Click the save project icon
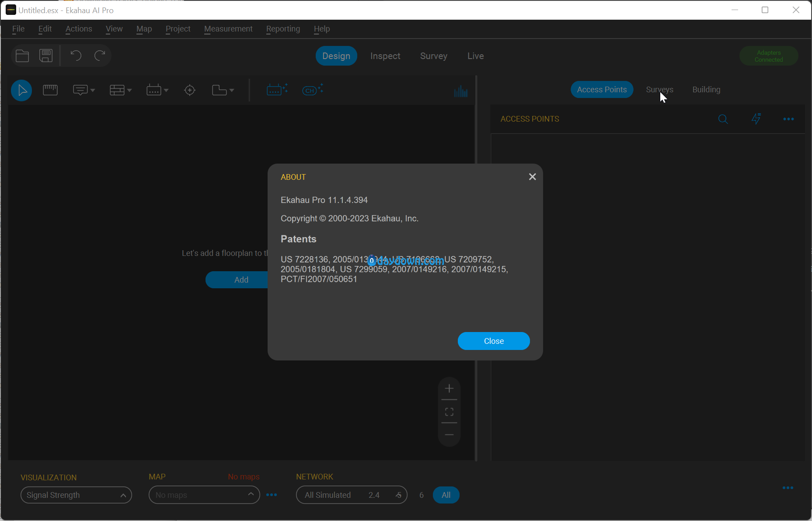 coord(46,56)
